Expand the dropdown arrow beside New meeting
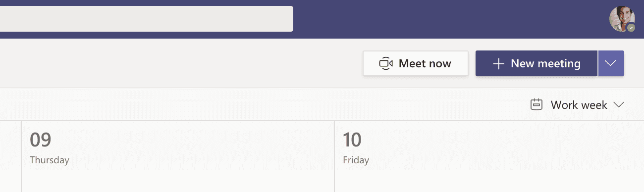Screen dimensions: 644x192 pyautogui.click(x=611, y=63)
